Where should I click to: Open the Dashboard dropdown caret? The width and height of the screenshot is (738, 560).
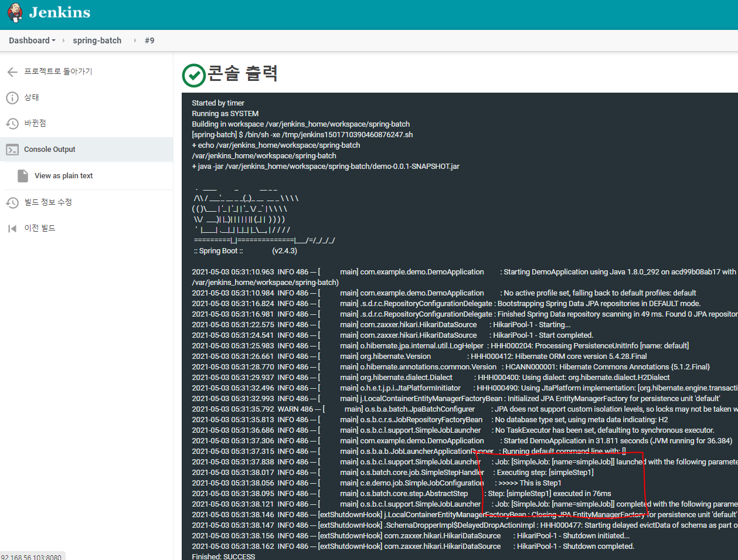pos(54,40)
